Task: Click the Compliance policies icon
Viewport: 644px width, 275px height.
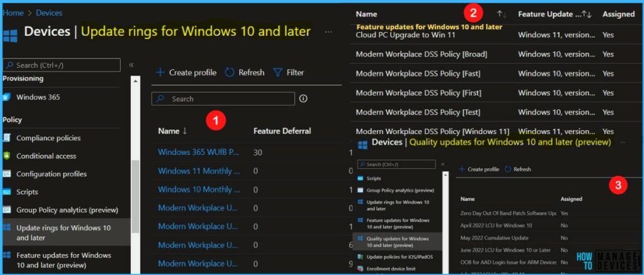Action: point(6,138)
